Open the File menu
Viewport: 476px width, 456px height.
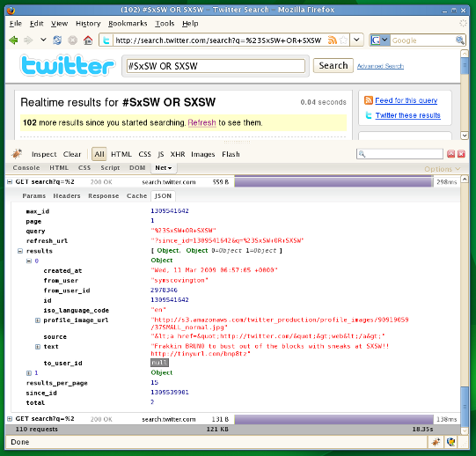click(x=16, y=24)
